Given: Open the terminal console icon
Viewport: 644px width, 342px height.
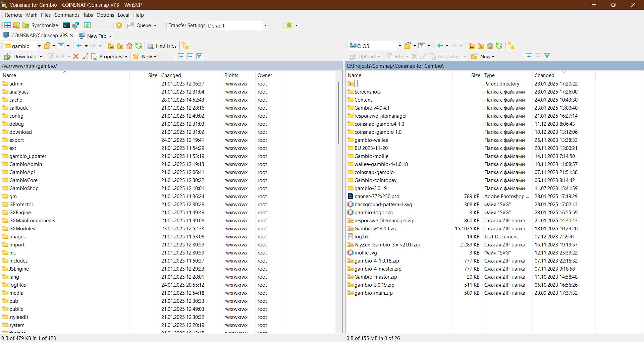Looking at the screenshot, I should click(67, 25).
